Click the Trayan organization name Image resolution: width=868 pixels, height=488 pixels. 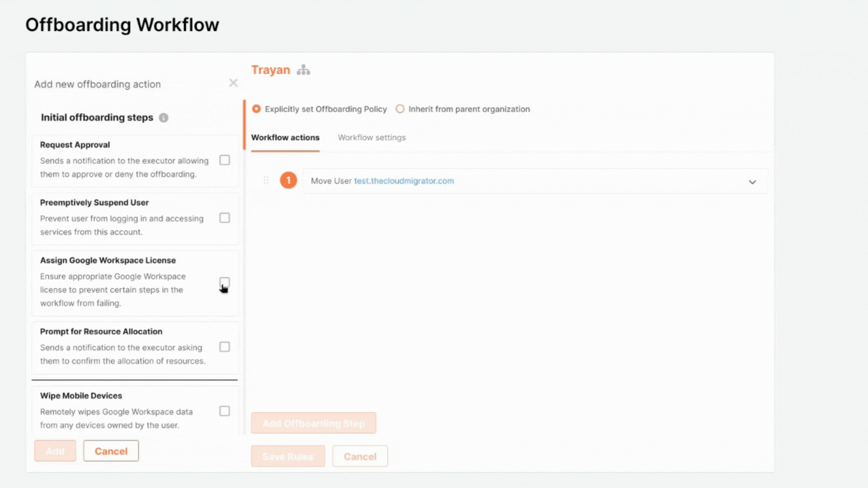click(x=271, y=70)
